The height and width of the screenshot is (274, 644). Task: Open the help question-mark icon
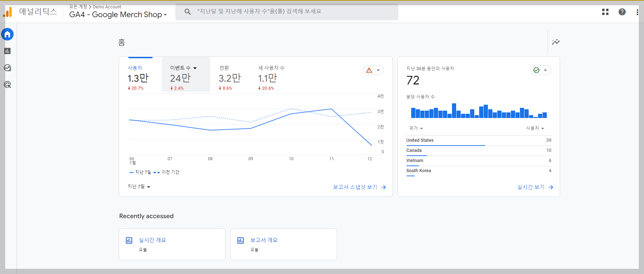tap(622, 12)
